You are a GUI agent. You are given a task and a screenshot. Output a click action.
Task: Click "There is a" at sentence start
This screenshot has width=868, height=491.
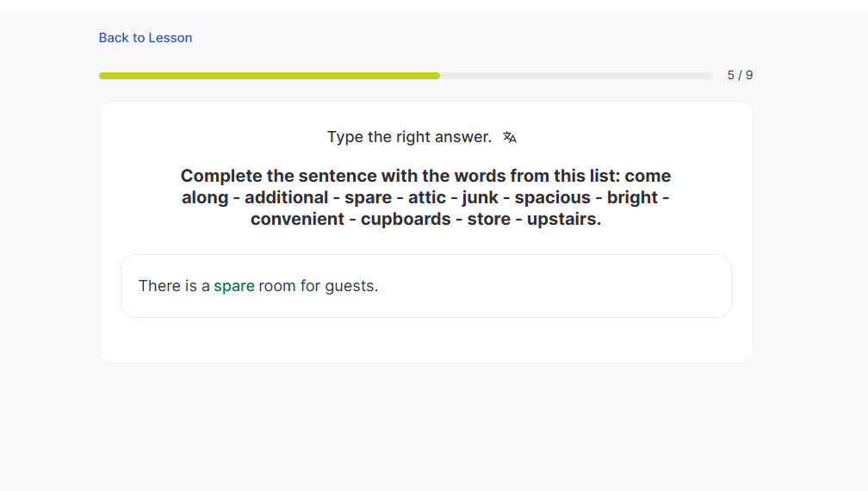tap(174, 286)
